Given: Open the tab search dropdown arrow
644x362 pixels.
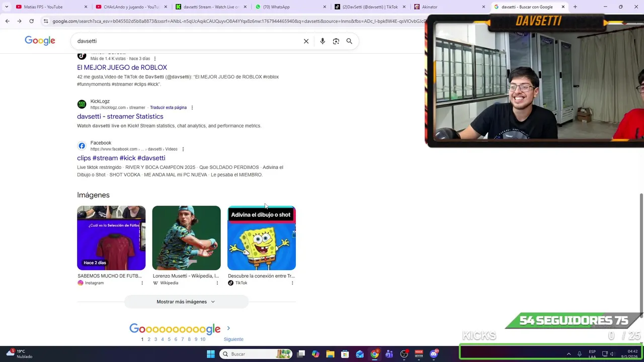Looking at the screenshot, I should (6, 7).
